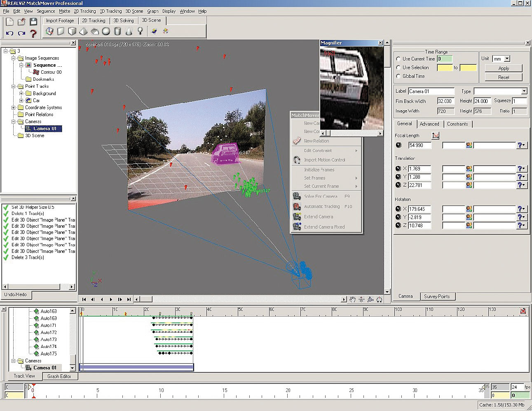
Task: Select the sphere primitive tool in toolbar
Action: 106,31
